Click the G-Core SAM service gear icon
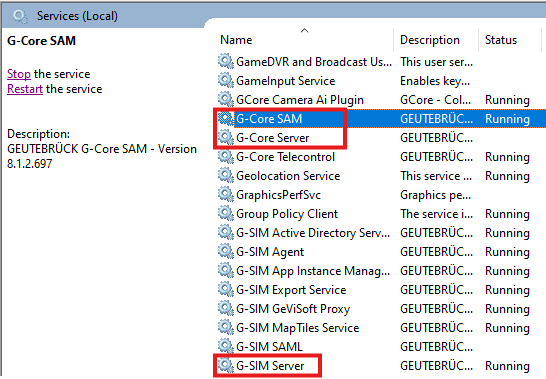 click(x=226, y=119)
